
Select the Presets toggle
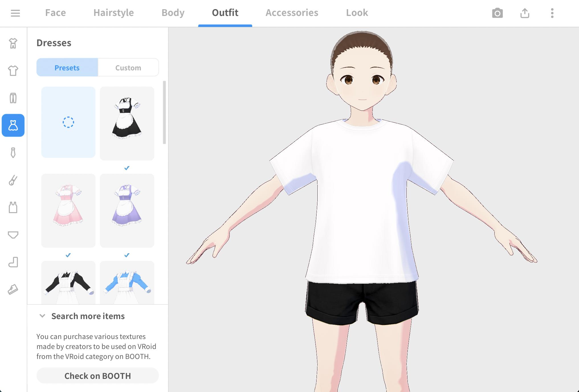(67, 68)
